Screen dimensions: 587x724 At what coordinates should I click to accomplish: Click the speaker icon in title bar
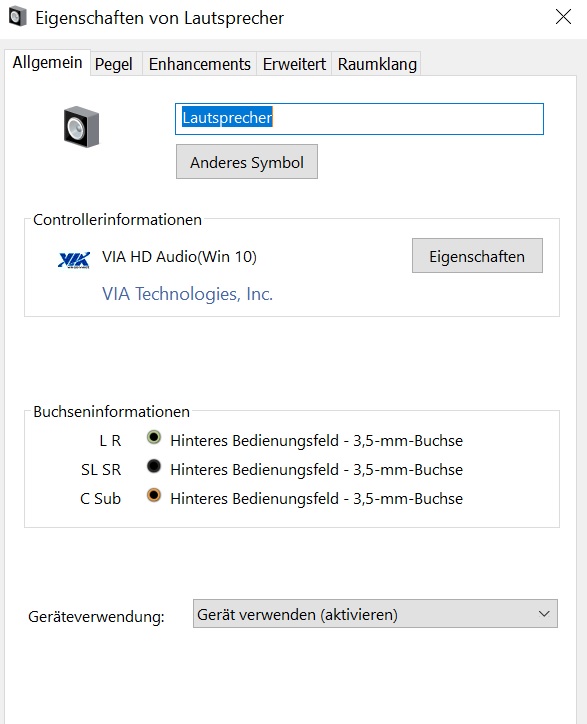[x=18, y=17]
